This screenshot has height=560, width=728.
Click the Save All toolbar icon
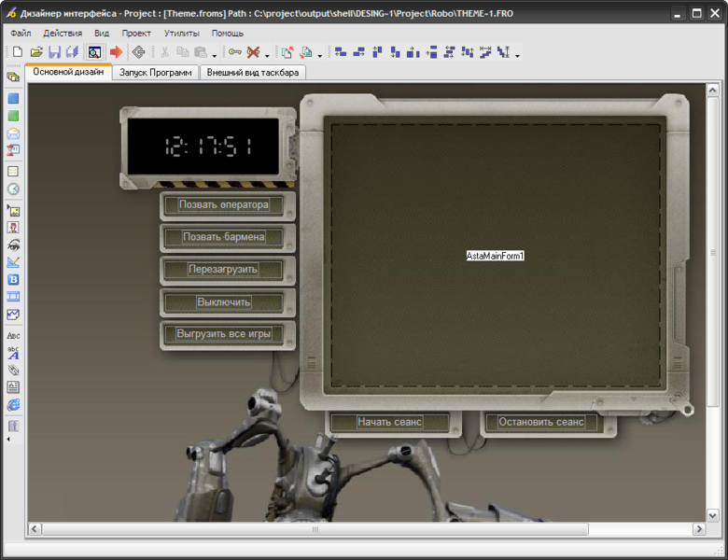[72, 52]
